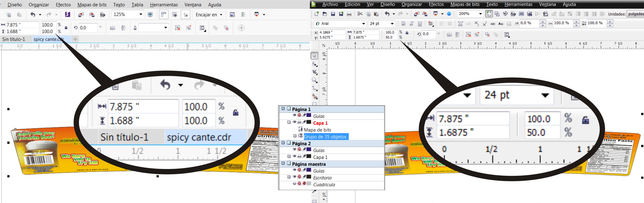Click the Save icon in right window toolbar
This screenshot has height=203, width=644.
[333, 14]
